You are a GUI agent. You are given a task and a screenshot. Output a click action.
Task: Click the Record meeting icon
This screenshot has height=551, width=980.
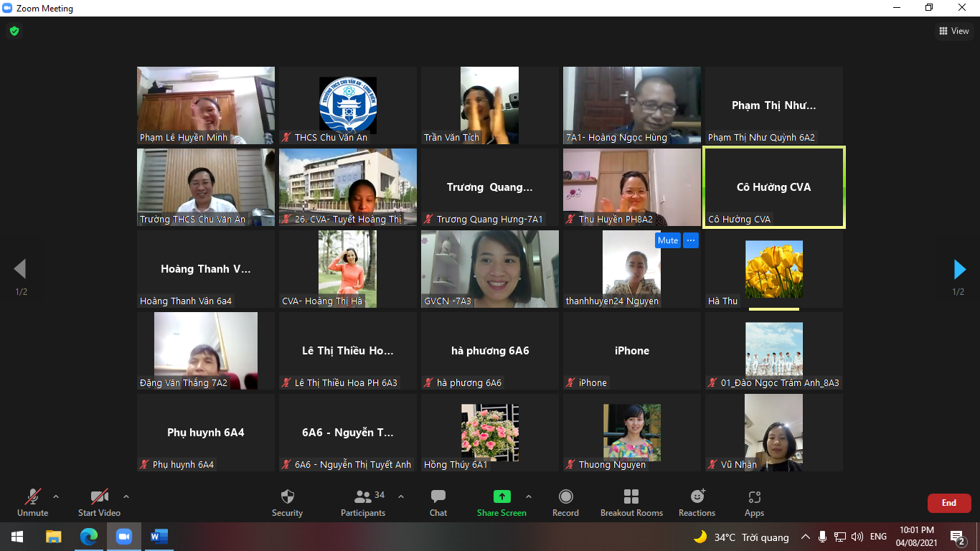click(x=565, y=502)
